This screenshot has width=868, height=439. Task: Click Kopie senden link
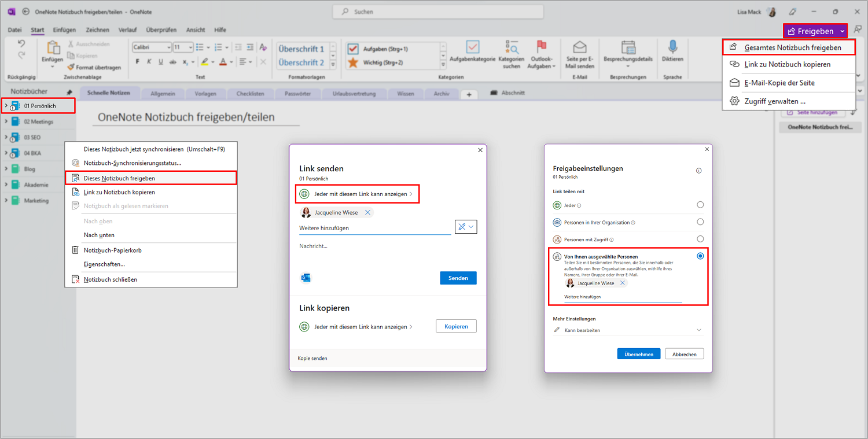tap(312, 358)
